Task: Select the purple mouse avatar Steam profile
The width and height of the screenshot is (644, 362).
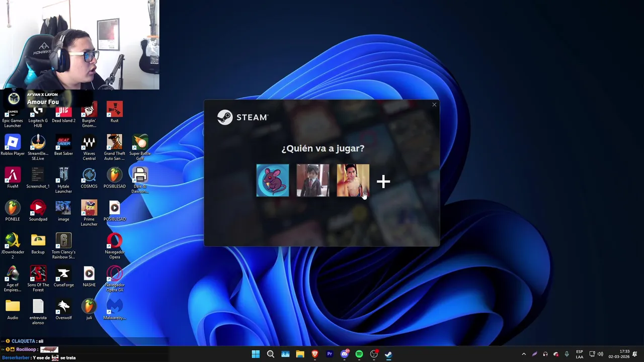Action: [x=273, y=180]
